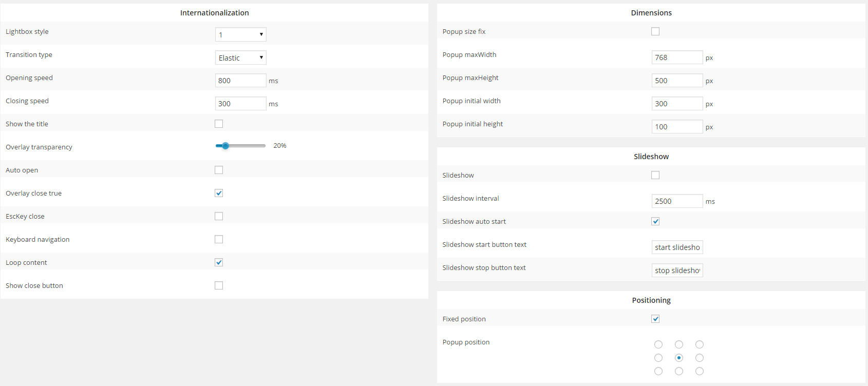Enable the Show the title checkbox
Image resolution: width=868 pixels, height=386 pixels.
(219, 124)
